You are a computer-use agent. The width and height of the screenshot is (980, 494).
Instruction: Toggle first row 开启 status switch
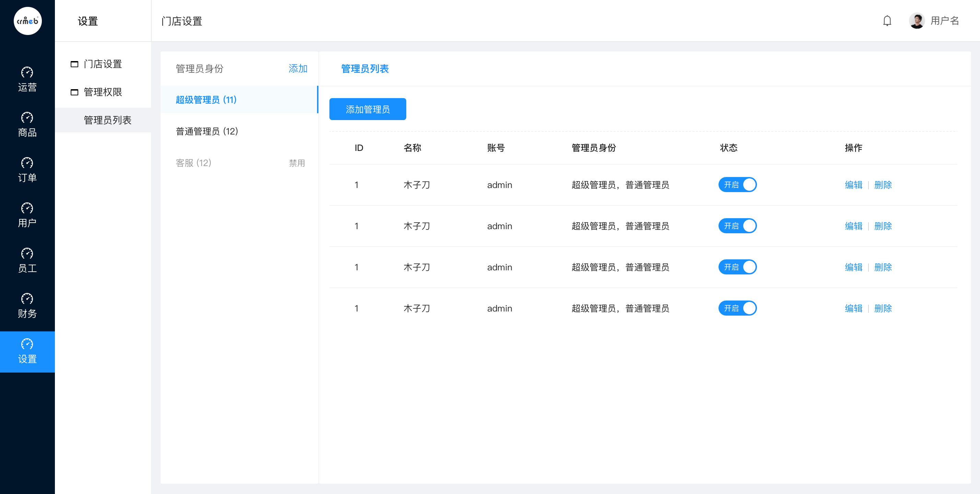737,185
